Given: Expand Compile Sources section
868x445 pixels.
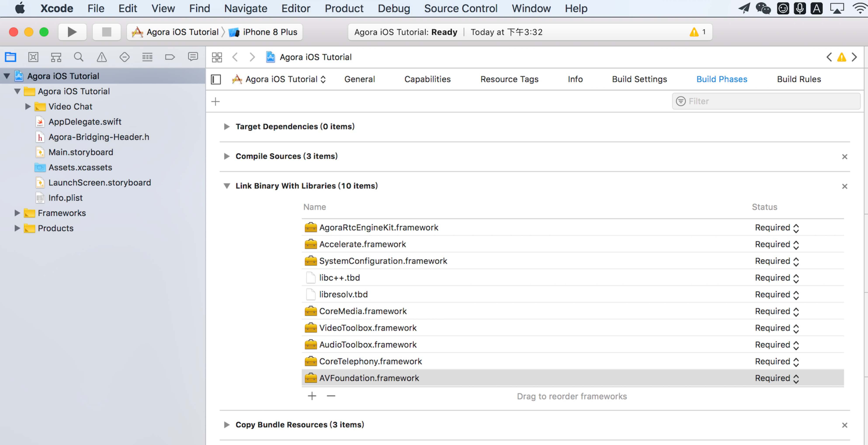Looking at the screenshot, I should [x=227, y=156].
